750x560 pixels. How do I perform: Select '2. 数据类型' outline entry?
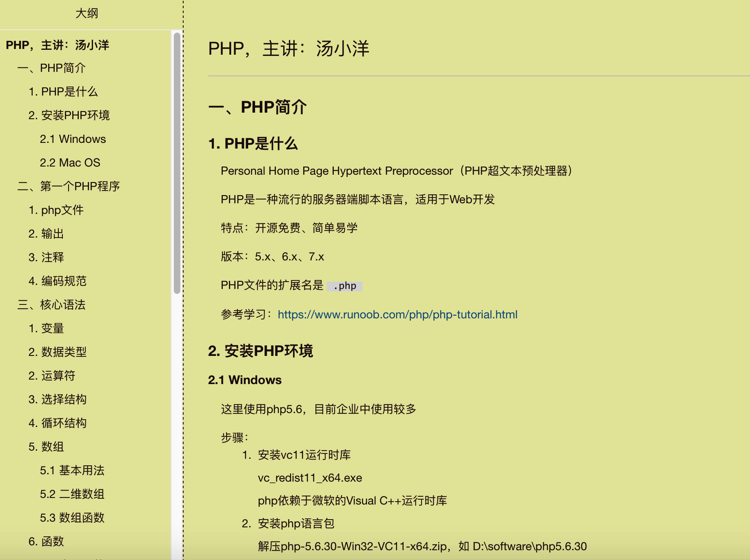[x=58, y=352]
